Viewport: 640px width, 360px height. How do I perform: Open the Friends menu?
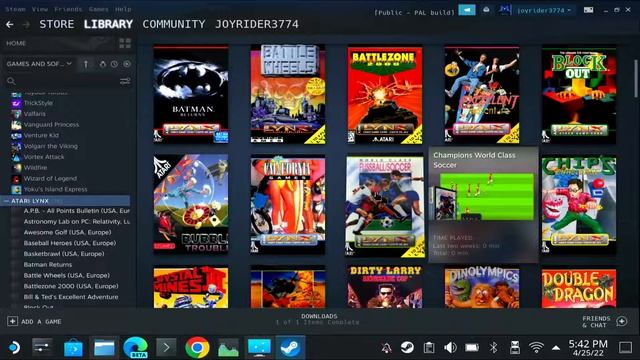click(x=68, y=9)
